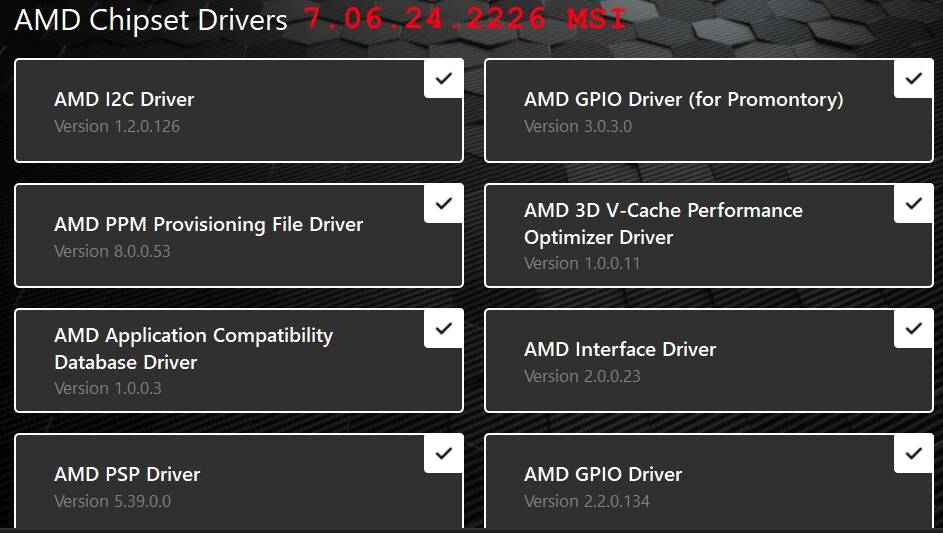
Task: Disable the AMD Interface Driver checkbox
Action: pyautogui.click(x=913, y=328)
